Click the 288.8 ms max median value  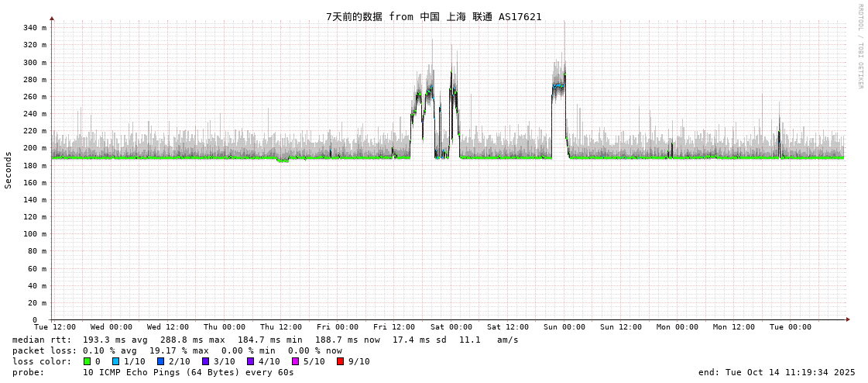click(192, 340)
